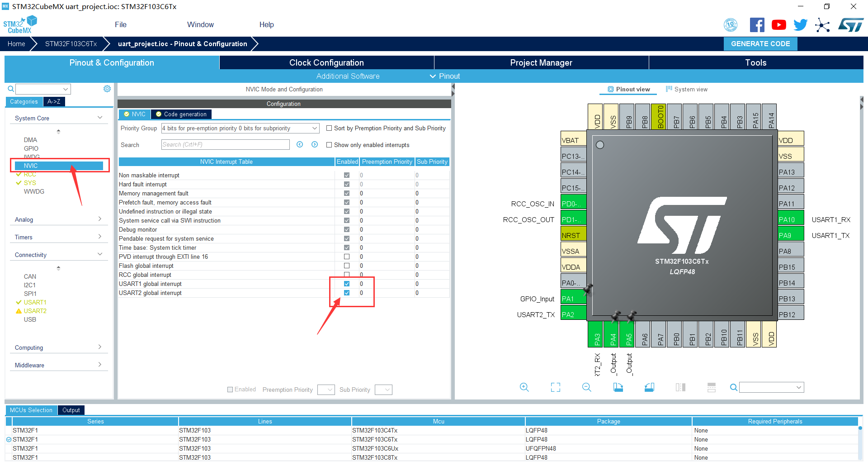Rotate the chip view counter-clockwise
The width and height of the screenshot is (868, 466).
point(649,387)
